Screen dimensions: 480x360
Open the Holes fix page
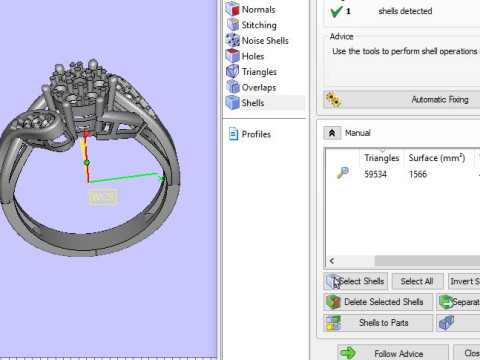pyautogui.click(x=253, y=56)
